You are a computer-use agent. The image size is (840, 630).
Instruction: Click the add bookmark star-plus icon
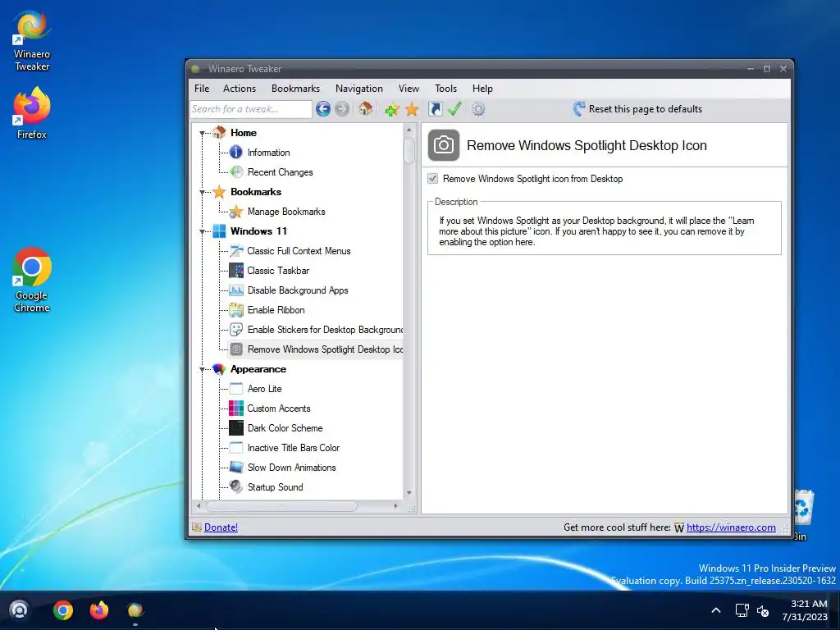click(392, 109)
